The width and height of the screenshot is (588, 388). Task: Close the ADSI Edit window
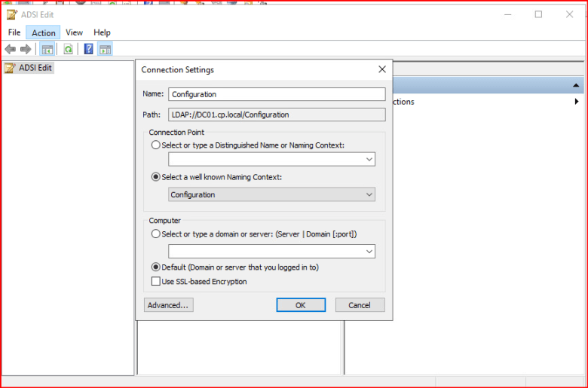569,14
